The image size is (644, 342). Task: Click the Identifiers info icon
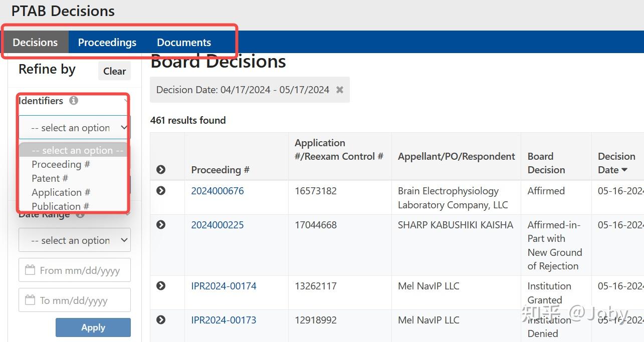pos(74,101)
